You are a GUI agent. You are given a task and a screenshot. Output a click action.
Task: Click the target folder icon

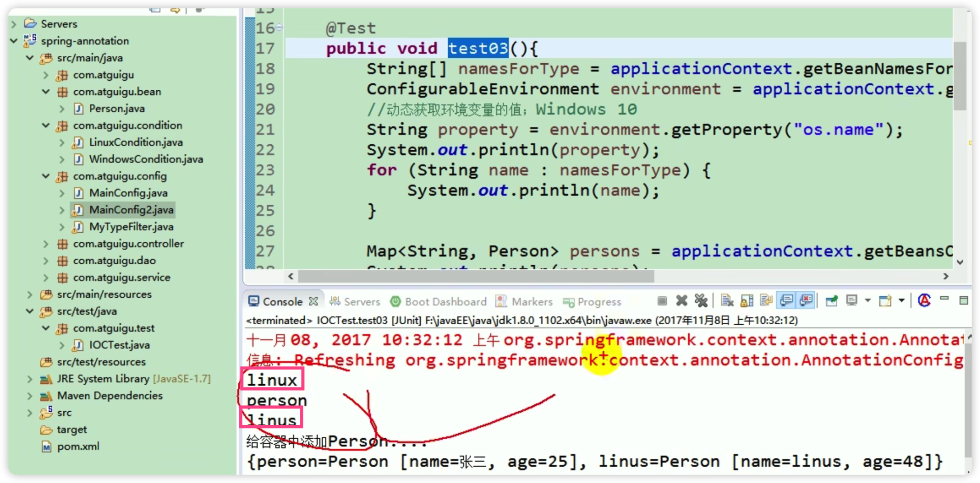pos(46,430)
